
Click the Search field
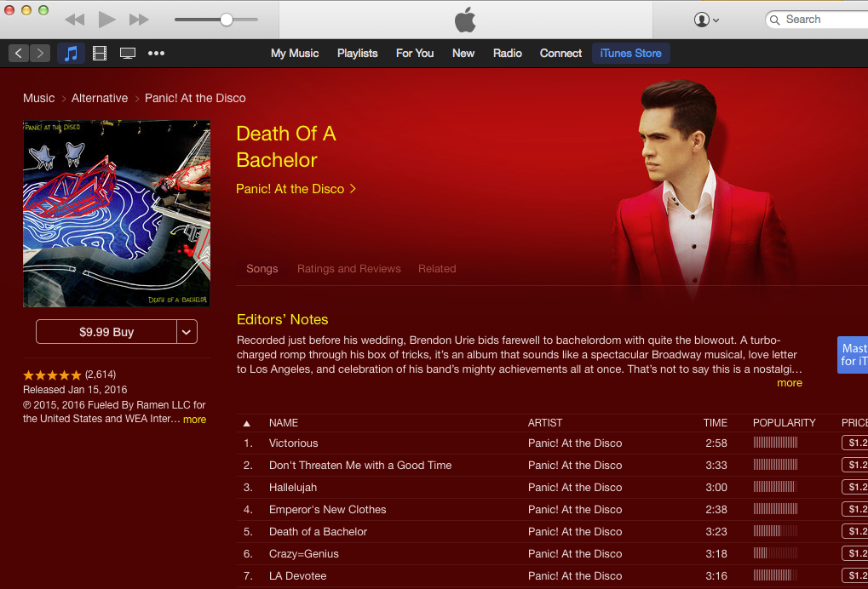pyautogui.click(x=817, y=20)
